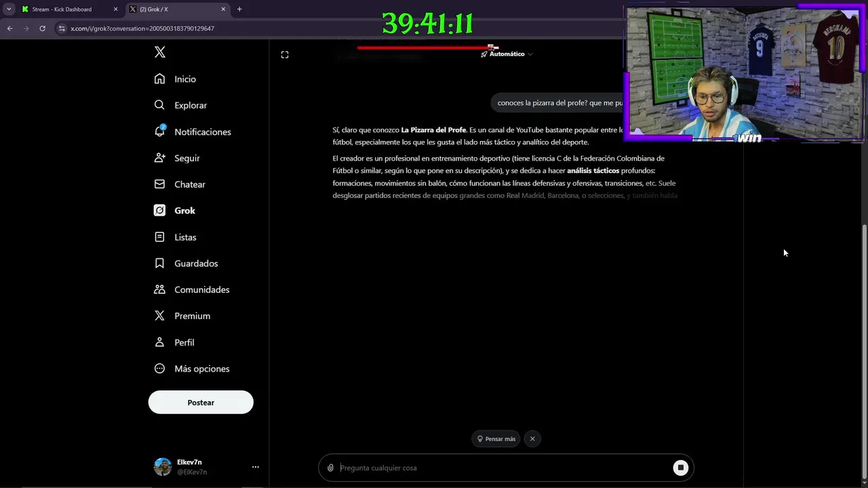This screenshot has width=868, height=488.
Task: Dismiss the Pensar más suggestion
Action: (532, 439)
